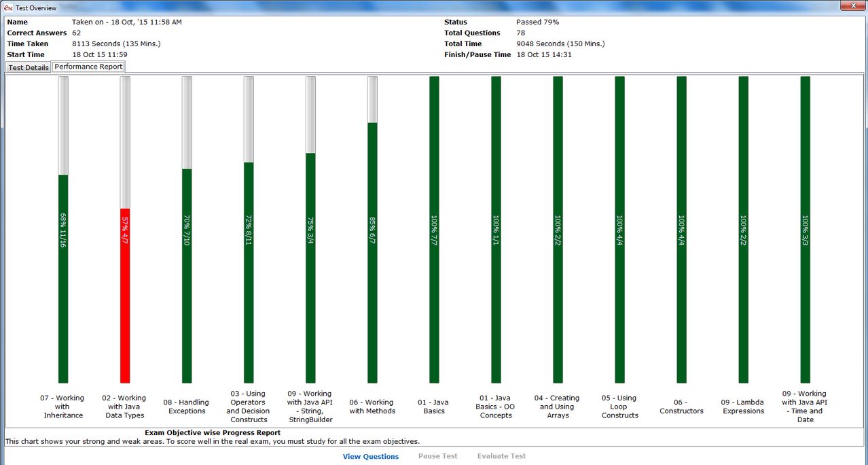This screenshot has height=465, width=868.
Task: Click the 100% Java Basics 7/7 bar
Action: (x=434, y=230)
